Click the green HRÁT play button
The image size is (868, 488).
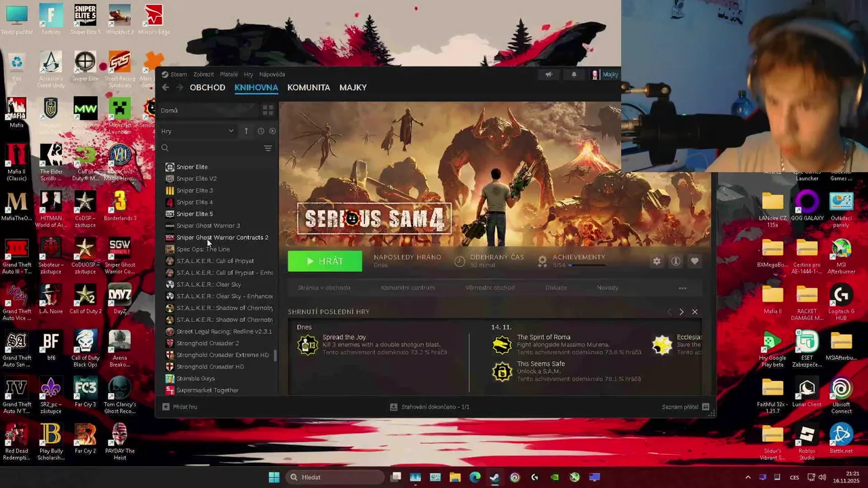(325, 261)
